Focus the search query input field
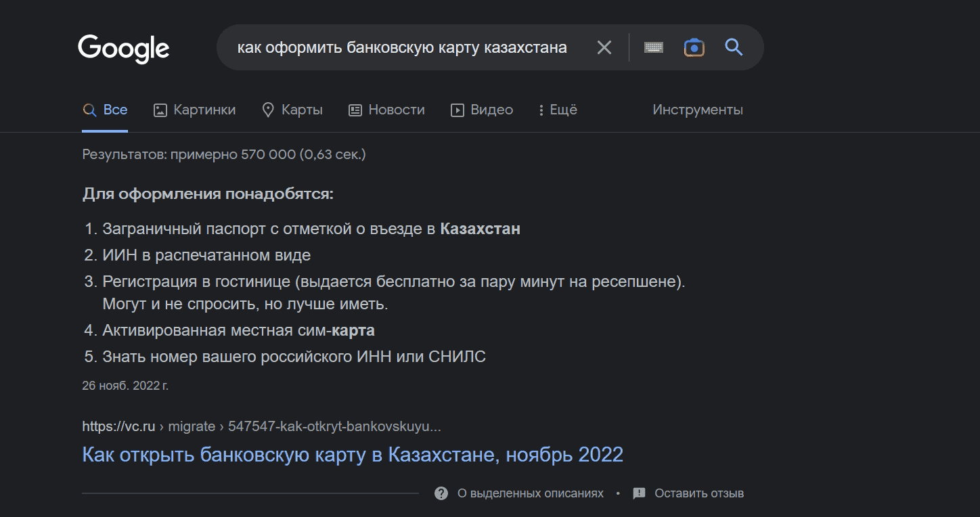The width and height of the screenshot is (980, 517). click(x=402, y=47)
